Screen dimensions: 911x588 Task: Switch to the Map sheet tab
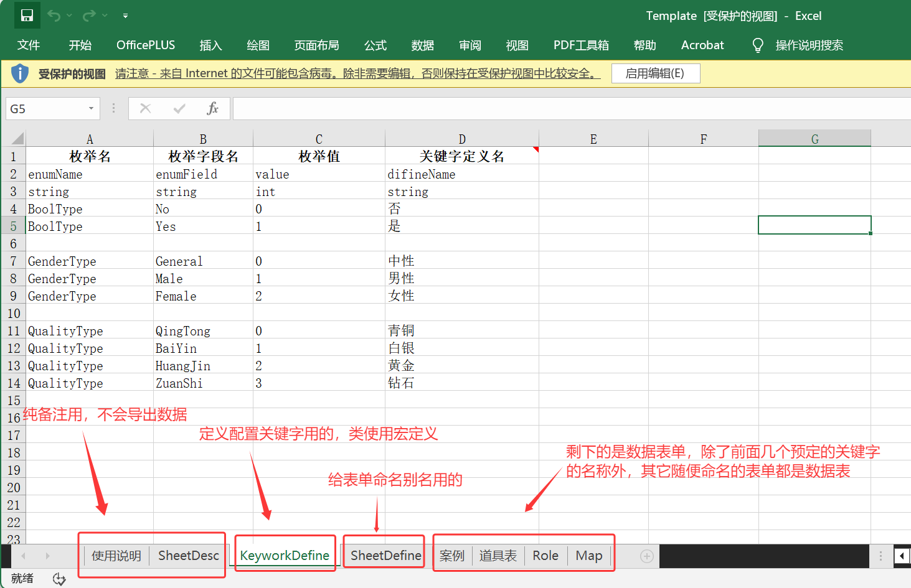point(589,556)
